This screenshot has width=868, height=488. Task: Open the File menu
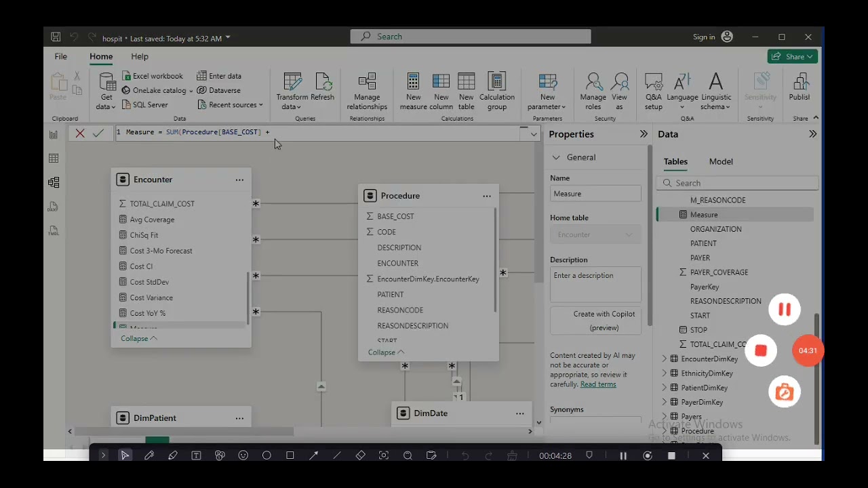(61, 56)
